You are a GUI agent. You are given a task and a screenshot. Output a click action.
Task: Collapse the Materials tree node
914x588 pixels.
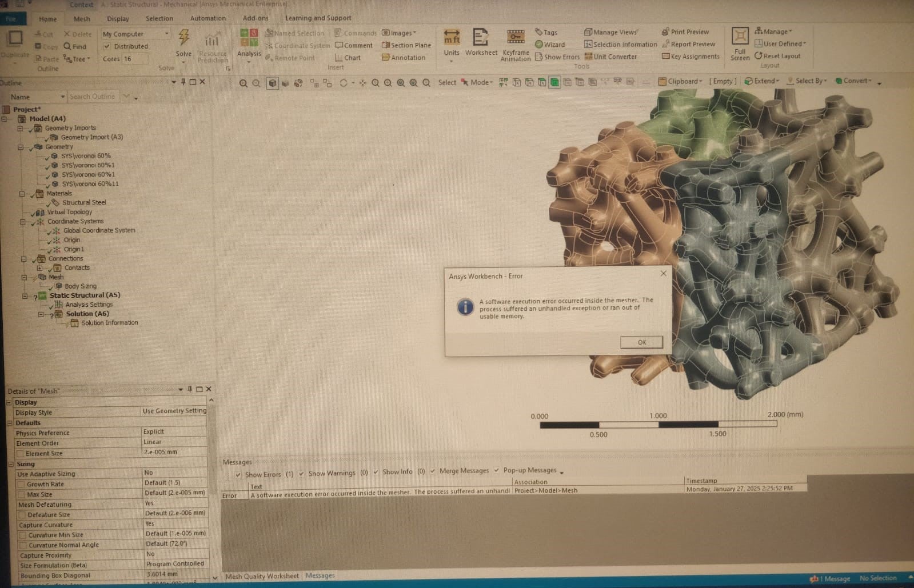tap(22, 194)
